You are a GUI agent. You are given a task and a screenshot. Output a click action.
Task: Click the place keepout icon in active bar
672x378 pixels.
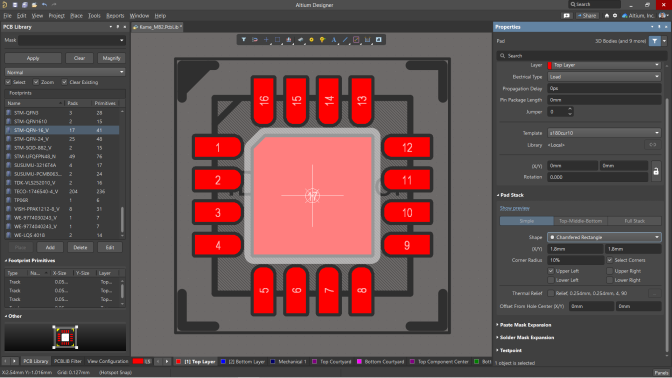[x=356, y=40]
